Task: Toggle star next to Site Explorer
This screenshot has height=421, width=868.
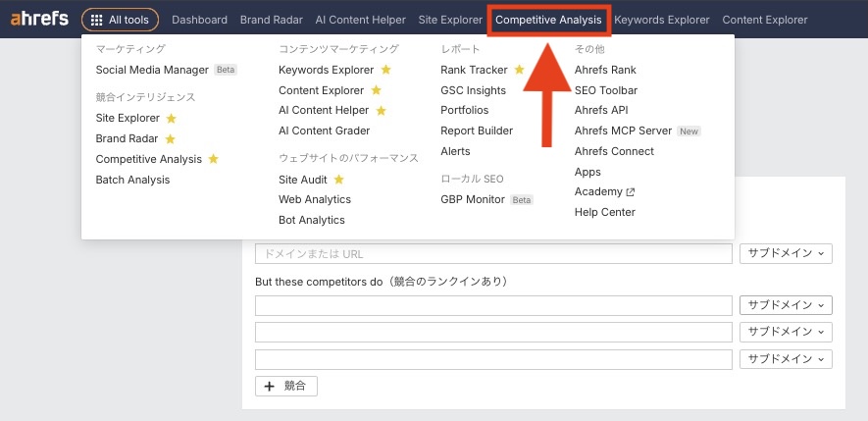Action: (x=171, y=119)
